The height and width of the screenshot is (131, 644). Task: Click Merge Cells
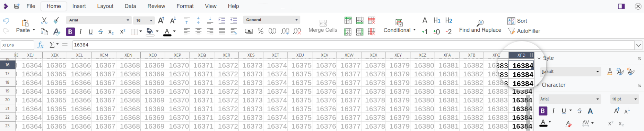[323, 26]
